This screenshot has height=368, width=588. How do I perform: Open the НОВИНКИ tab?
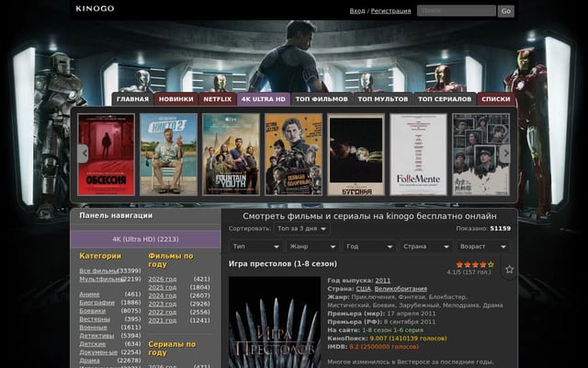pyautogui.click(x=175, y=99)
